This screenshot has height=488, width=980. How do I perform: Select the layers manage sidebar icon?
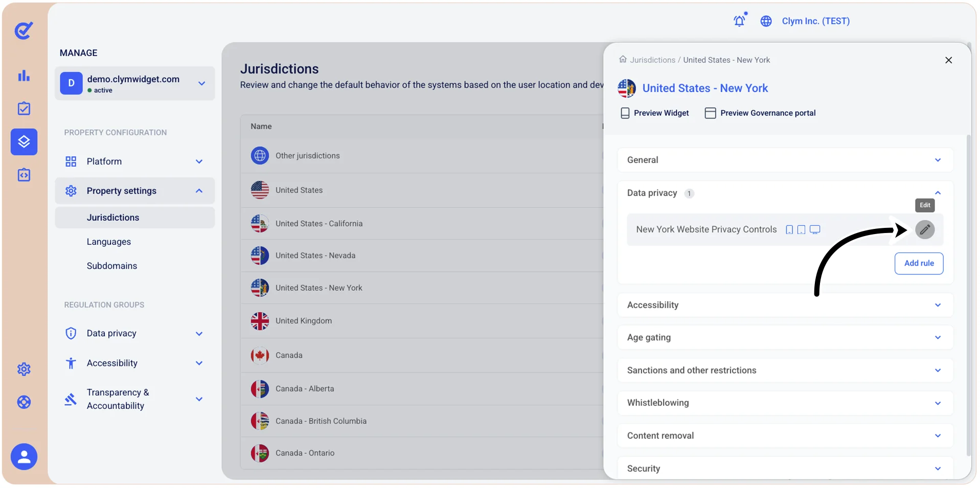pyautogui.click(x=24, y=142)
